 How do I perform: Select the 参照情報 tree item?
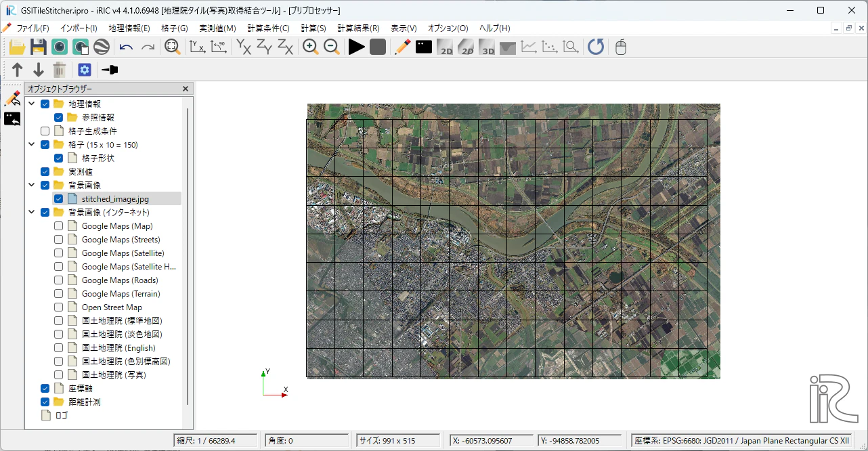(x=98, y=118)
